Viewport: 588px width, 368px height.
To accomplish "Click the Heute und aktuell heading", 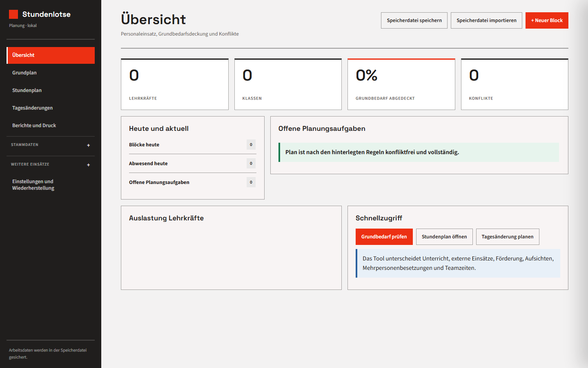I will (x=159, y=129).
